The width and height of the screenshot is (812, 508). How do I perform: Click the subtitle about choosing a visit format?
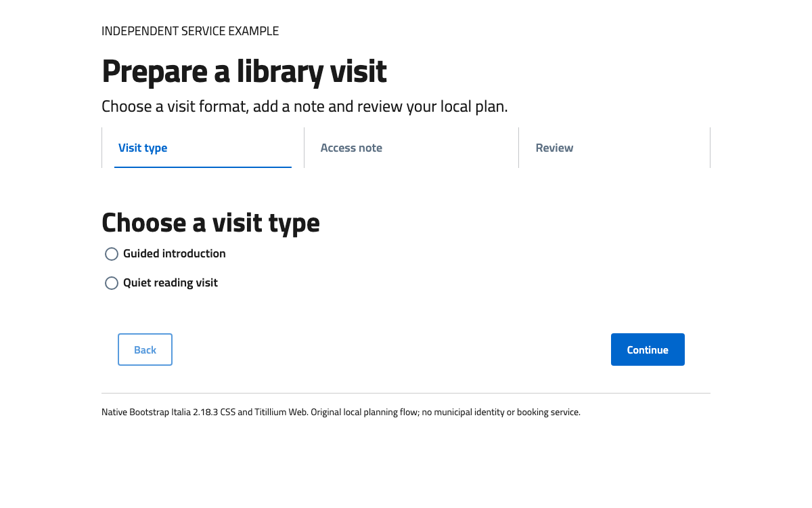pos(304,107)
